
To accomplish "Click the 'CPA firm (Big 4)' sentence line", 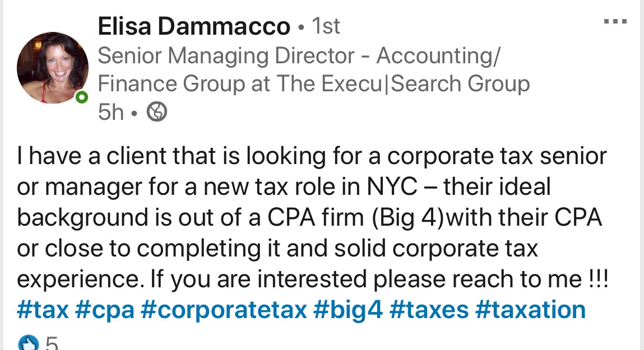I will 309,217.
